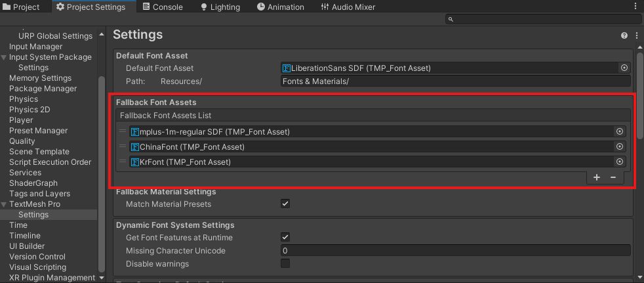Open object picker for mplus-1m-regular SDF
644x283 pixels.
point(619,131)
